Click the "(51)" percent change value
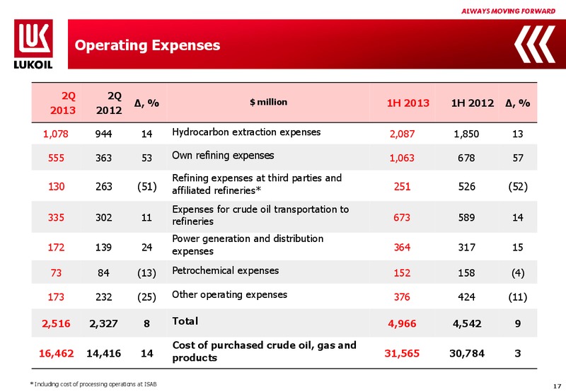This screenshot has height=392, width=566. pos(146,187)
